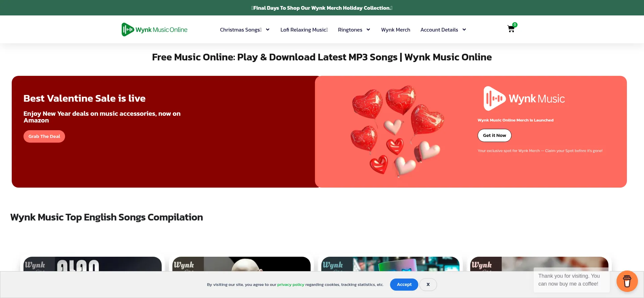Open Lofi Relaxing Music menu item
This screenshot has width=644, height=298.
click(x=304, y=30)
